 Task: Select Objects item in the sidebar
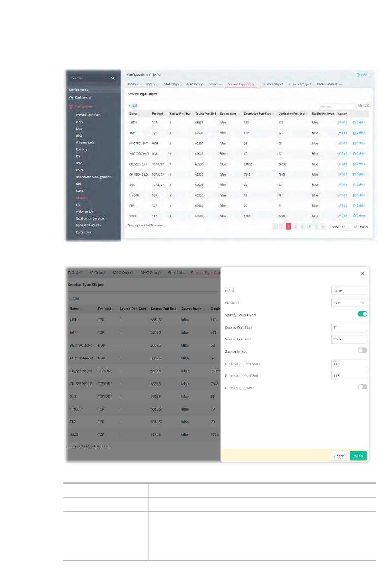(81, 198)
